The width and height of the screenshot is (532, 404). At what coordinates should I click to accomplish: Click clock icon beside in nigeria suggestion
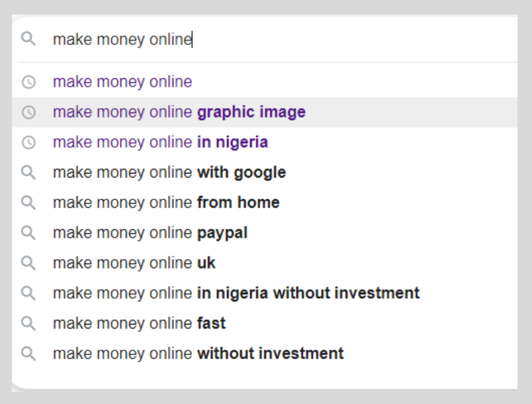28,142
